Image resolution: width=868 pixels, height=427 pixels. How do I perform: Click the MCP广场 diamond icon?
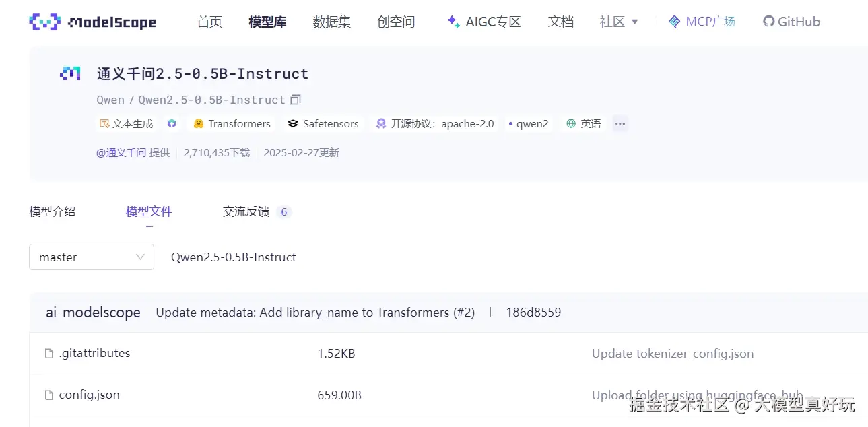(x=674, y=22)
